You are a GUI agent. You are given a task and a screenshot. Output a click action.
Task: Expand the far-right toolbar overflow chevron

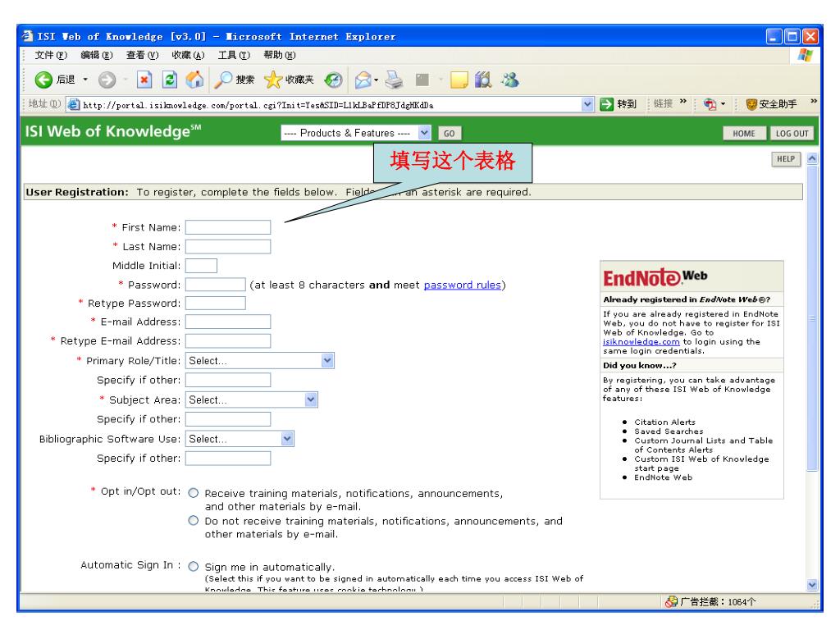pos(814,101)
